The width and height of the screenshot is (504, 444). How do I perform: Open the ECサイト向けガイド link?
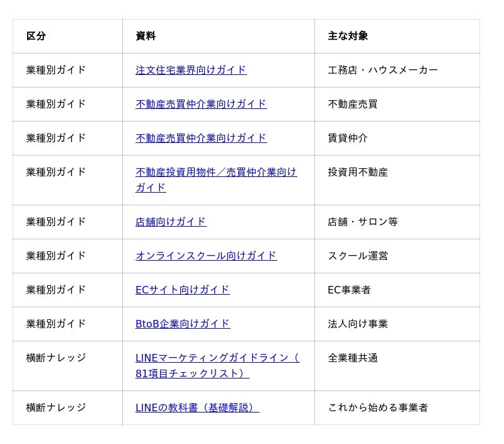pyautogui.click(x=182, y=290)
